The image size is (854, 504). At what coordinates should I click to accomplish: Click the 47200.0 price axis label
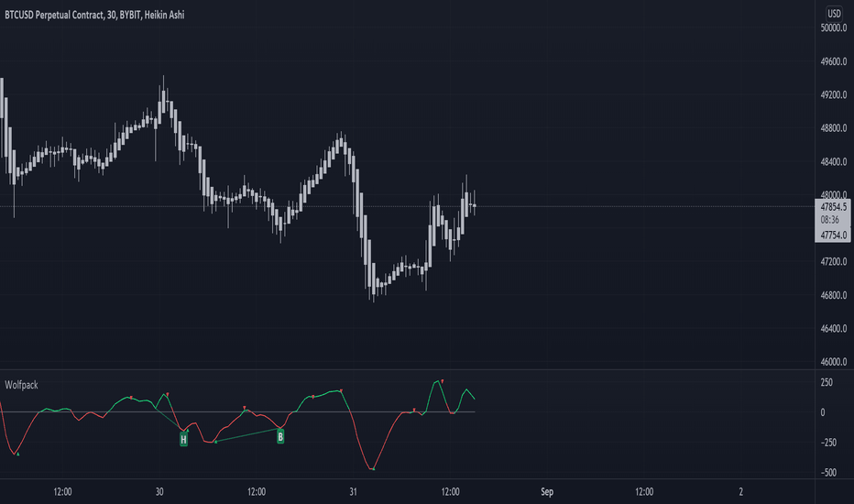(833, 262)
